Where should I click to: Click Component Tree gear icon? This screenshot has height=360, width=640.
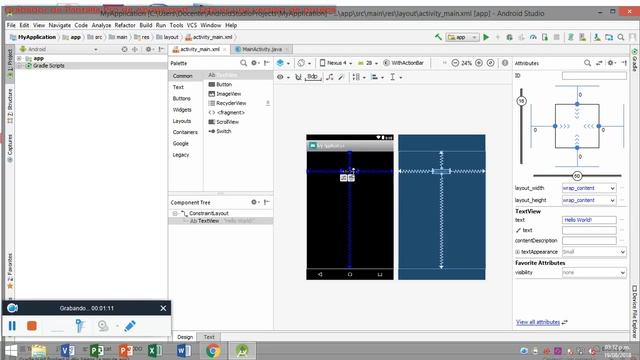[x=254, y=202]
